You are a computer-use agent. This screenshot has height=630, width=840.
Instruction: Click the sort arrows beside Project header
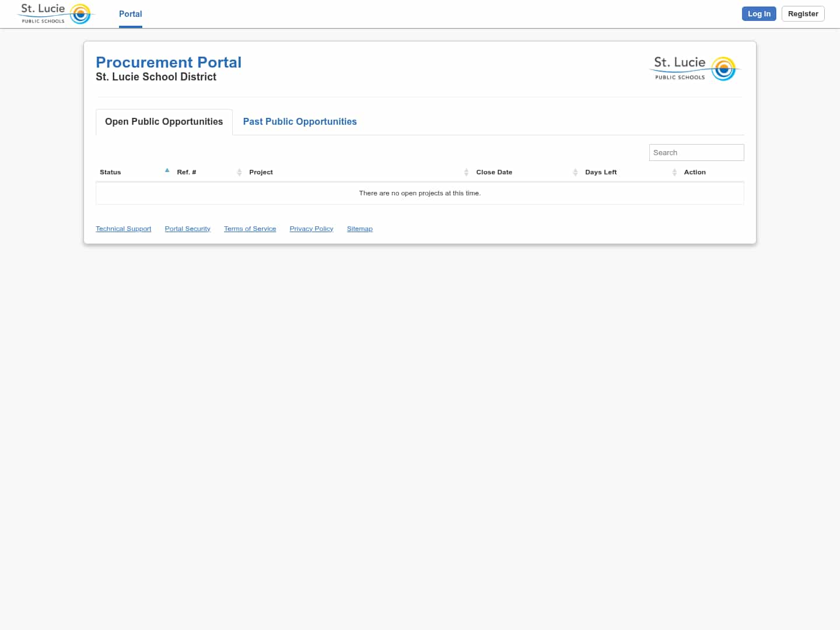pos(466,172)
